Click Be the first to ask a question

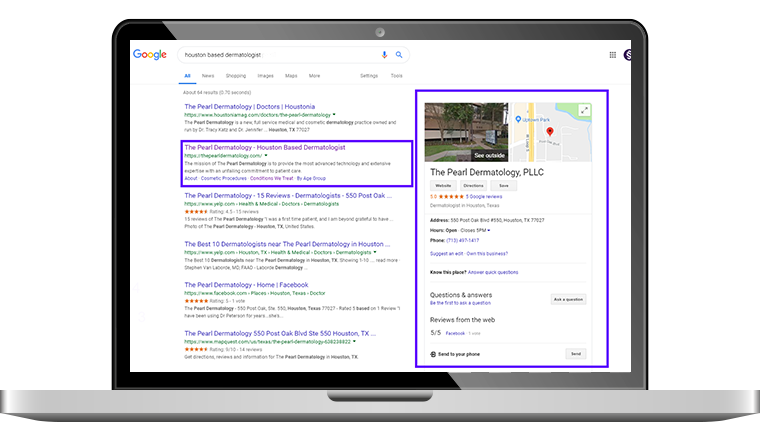click(x=460, y=303)
